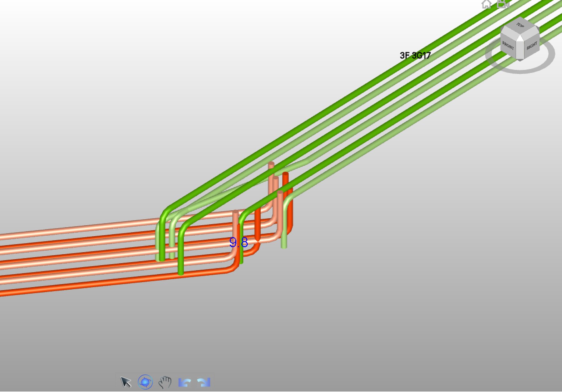Select the white corner of the view cube
562x392 pixels.
[520, 39]
